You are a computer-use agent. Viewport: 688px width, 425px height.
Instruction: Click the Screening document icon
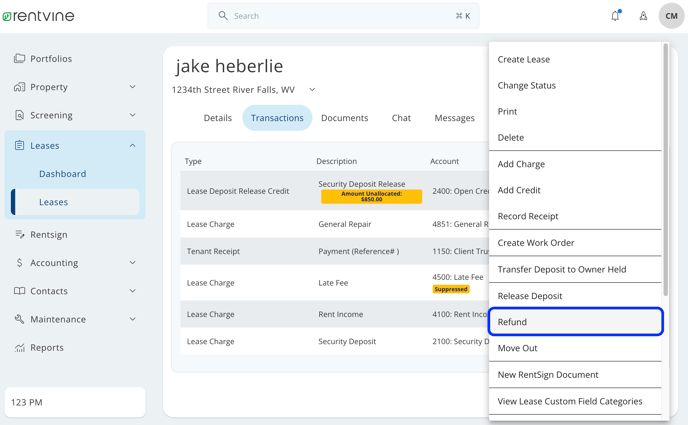pyautogui.click(x=19, y=115)
